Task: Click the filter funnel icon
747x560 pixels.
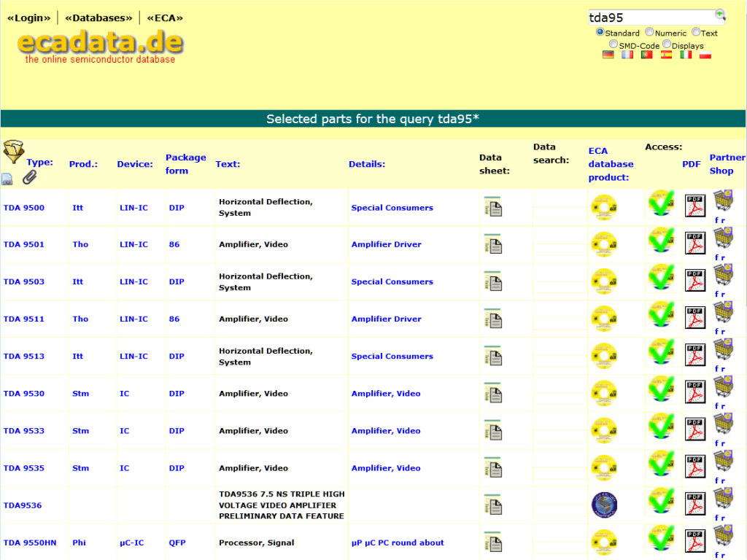Action: point(13,152)
